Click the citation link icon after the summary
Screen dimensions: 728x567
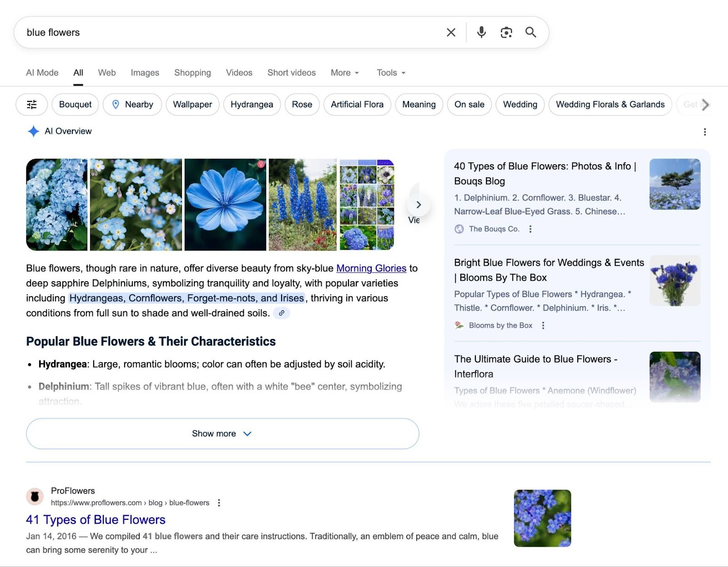tap(282, 313)
